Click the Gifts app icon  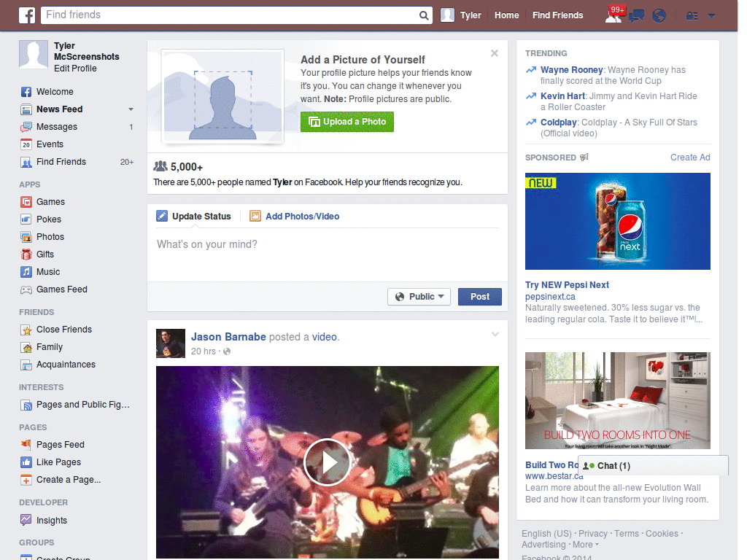pyautogui.click(x=26, y=254)
